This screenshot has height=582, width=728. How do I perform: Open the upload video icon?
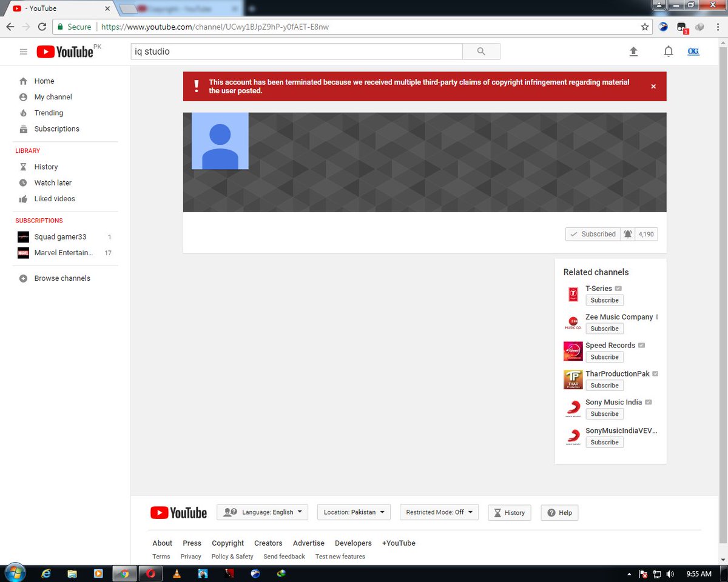coord(633,52)
